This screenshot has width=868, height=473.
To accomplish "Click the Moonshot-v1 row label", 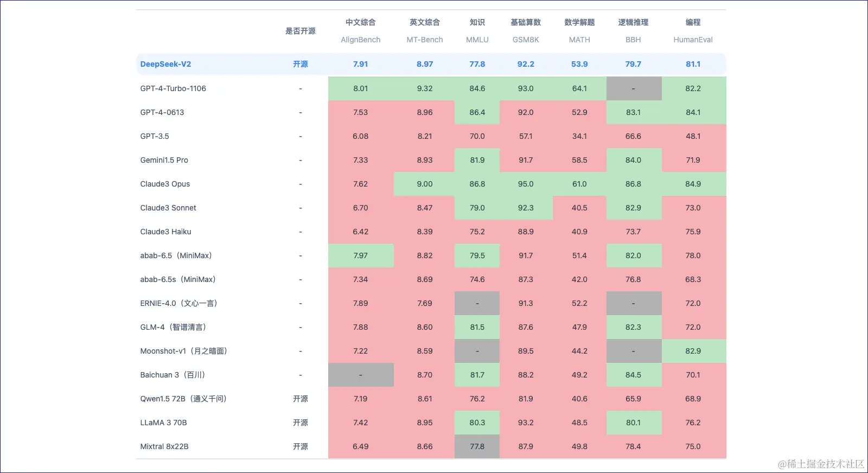I will tap(183, 351).
